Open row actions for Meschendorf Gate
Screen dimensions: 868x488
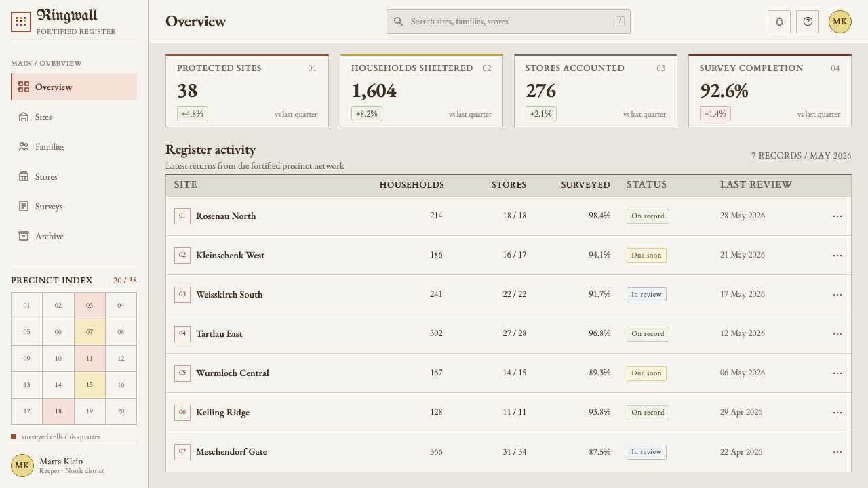click(837, 452)
